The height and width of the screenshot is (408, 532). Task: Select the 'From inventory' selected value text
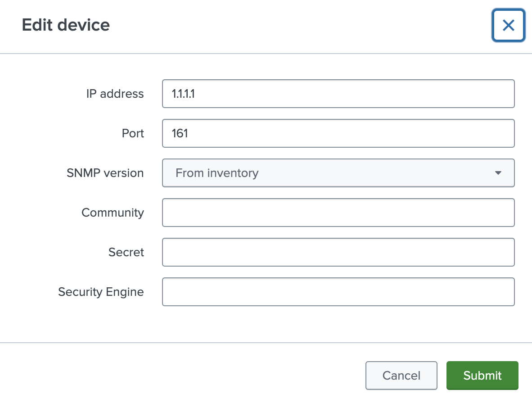click(217, 173)
